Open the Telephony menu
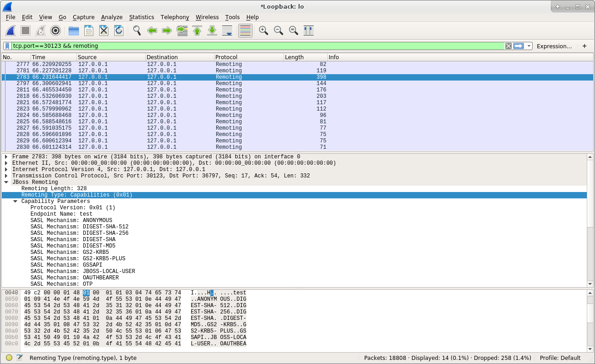 click(x=175, y=17)
